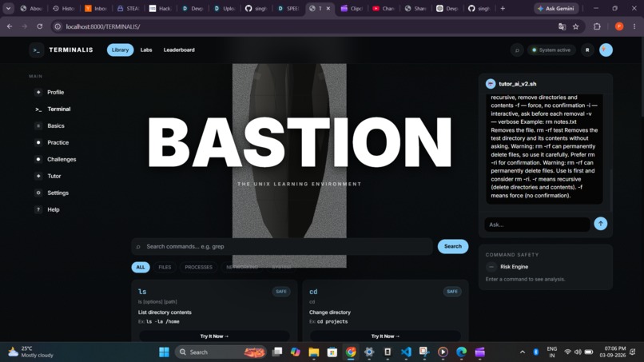Open the Library tab

(120, 50)
